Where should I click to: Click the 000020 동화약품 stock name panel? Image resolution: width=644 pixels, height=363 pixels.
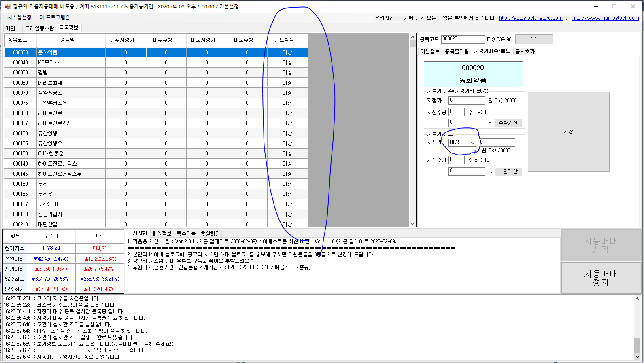point(473,74)
